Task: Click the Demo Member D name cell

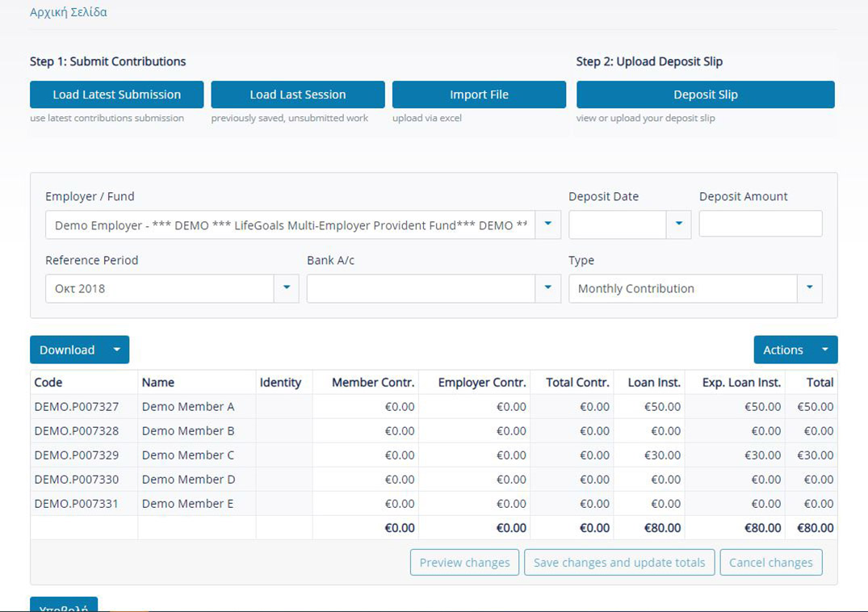Action: pyautogui.click(x=196, y=480)
